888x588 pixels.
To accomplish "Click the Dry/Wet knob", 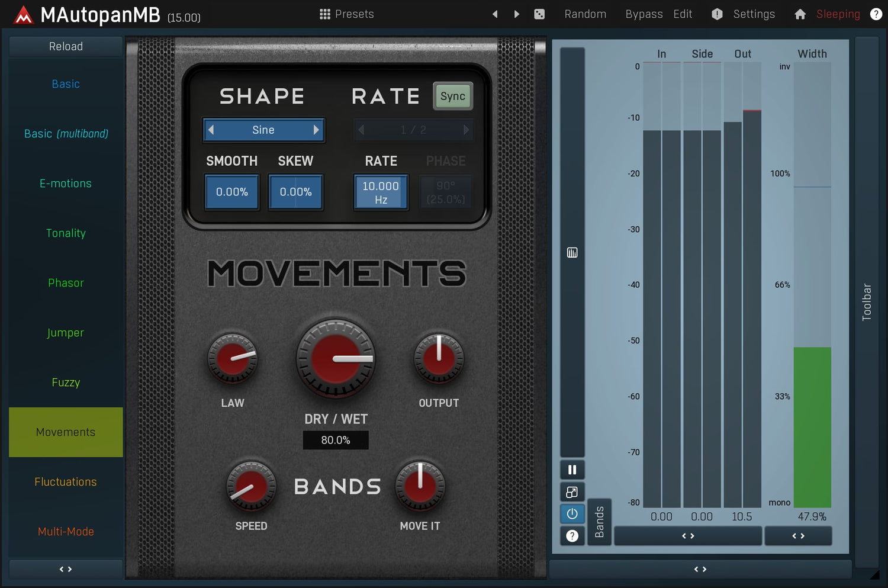I will (x=336, y=359).
